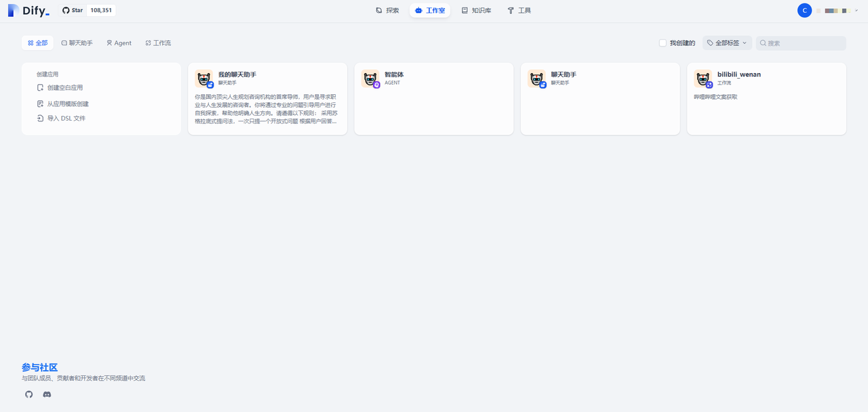Screen dimensions: 868x412
Task: Open the account menu beside the avatar
Action: point(835,11)
